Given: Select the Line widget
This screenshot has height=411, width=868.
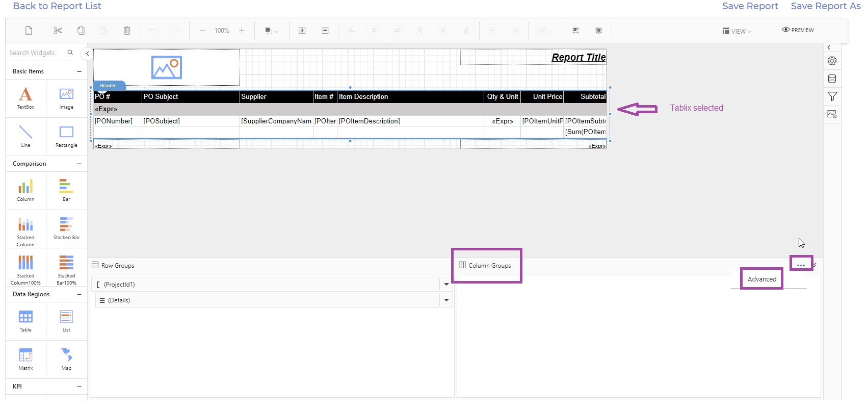Looking at the screenshot, I should coord(25,136).
